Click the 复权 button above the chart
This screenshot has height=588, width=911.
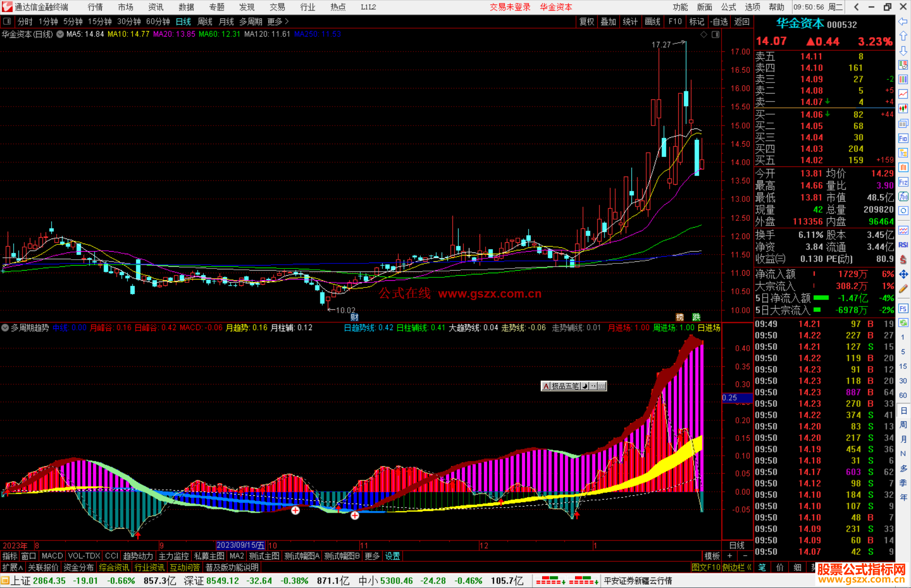coord(587,21)
